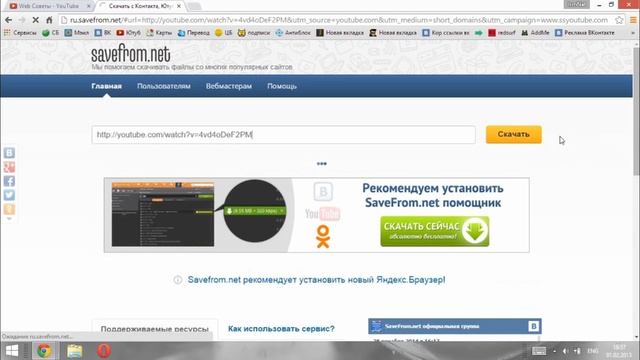This screenshot has height=360, width=640.
Task: Switch the ENG language indicator
Action: point(593,351)
